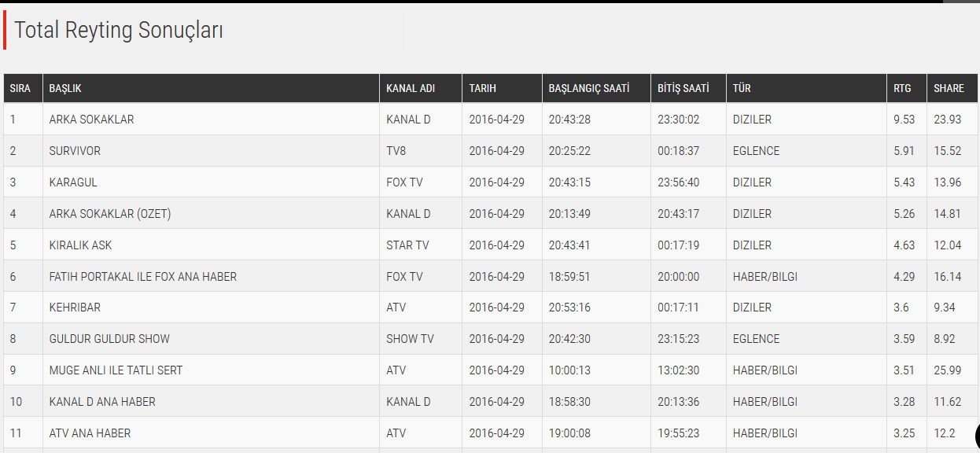Click the SHARE column header
Viewport: 980px width, 453px height.
point(949,88)
